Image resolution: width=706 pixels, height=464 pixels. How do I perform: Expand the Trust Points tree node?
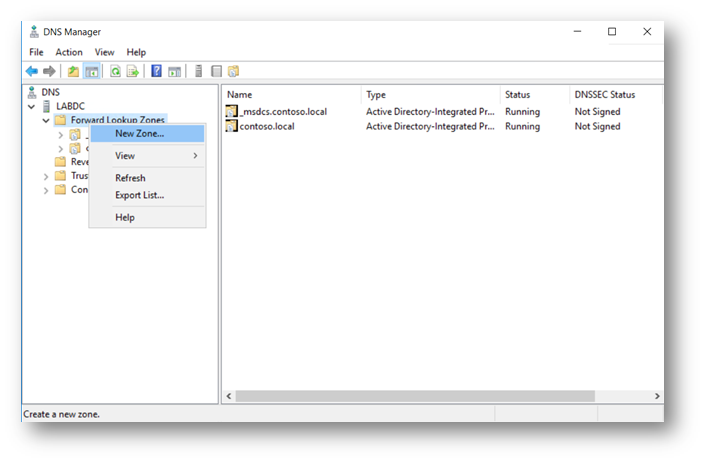tap(46, 176)
